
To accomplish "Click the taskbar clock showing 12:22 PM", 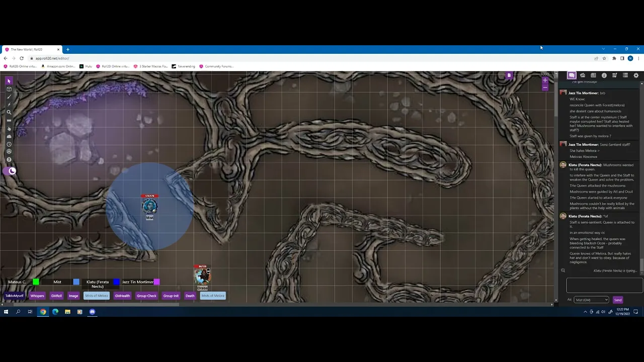I will tap(623, 312).
